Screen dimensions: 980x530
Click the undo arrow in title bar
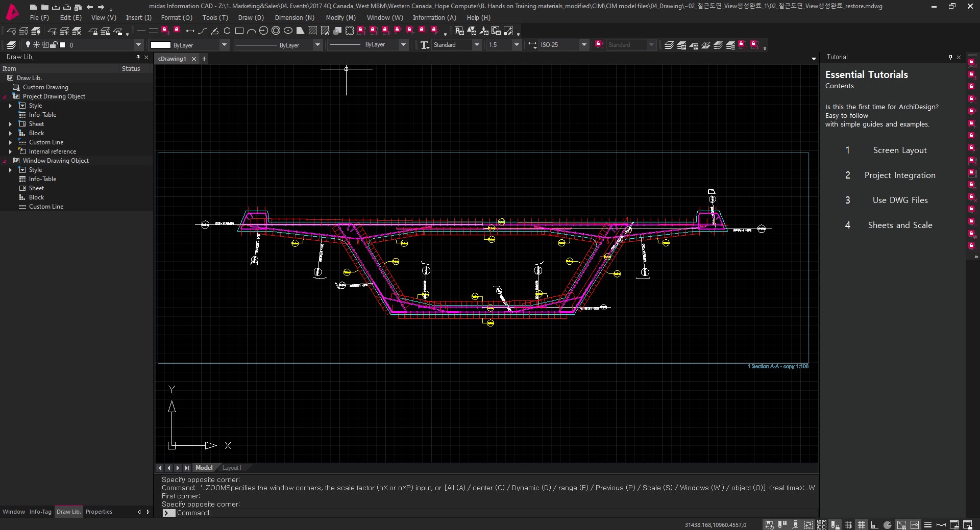pos(90,7)
